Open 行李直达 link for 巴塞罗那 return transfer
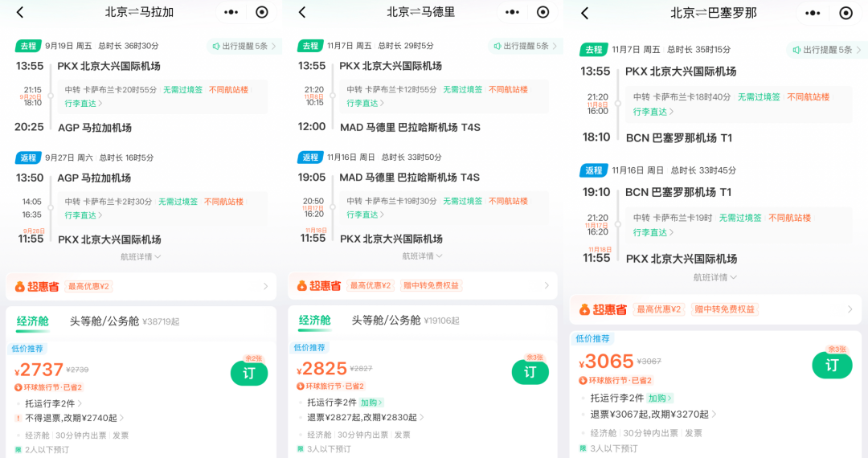Image resolution: width=868 pixels, height=458 pixels. [x=653, y=233]
